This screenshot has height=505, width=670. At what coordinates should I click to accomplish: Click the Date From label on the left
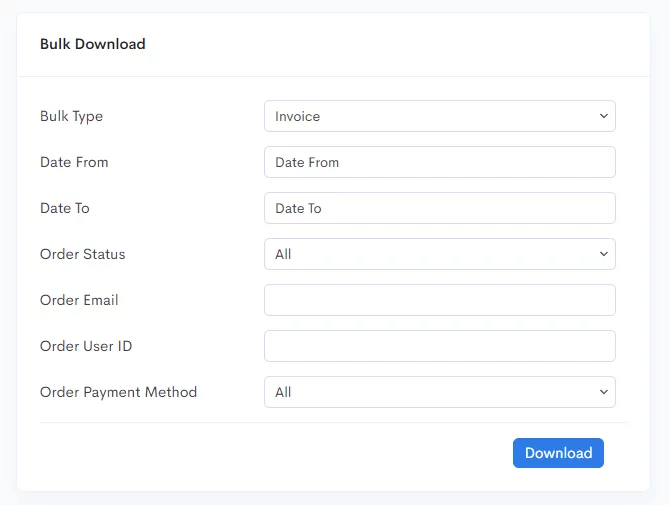pyautogui.click(x=74, y=162)
